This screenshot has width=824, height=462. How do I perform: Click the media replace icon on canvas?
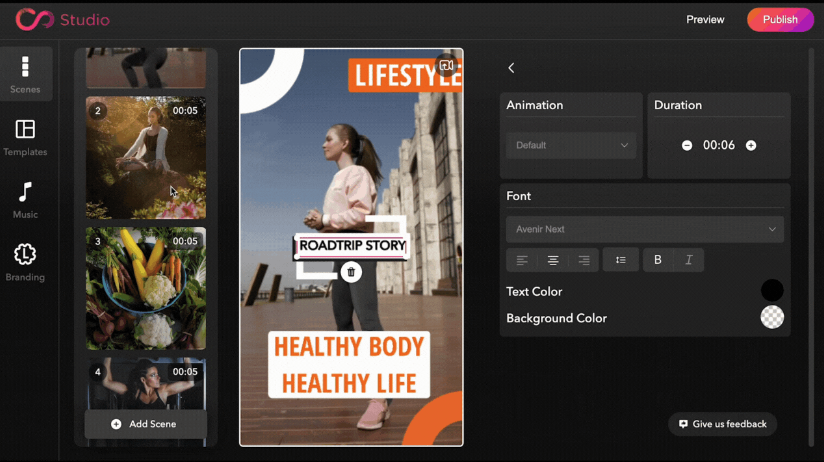446,66
